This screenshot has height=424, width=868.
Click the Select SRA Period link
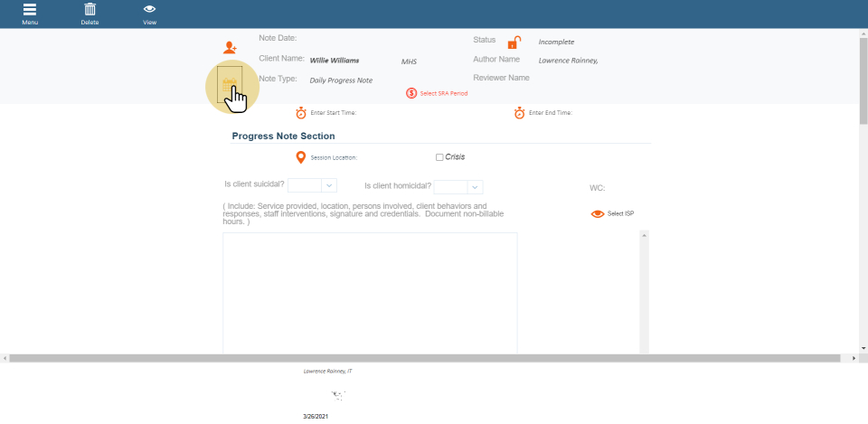point(444,93)
